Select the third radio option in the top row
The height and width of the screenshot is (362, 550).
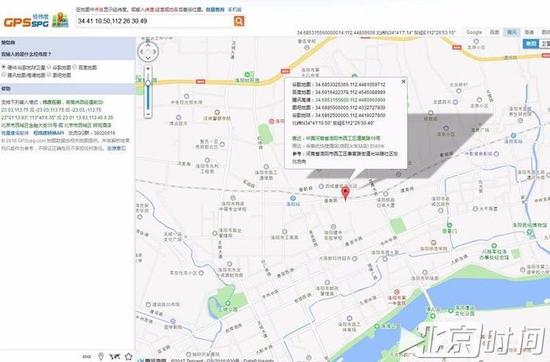pos(75,67)
